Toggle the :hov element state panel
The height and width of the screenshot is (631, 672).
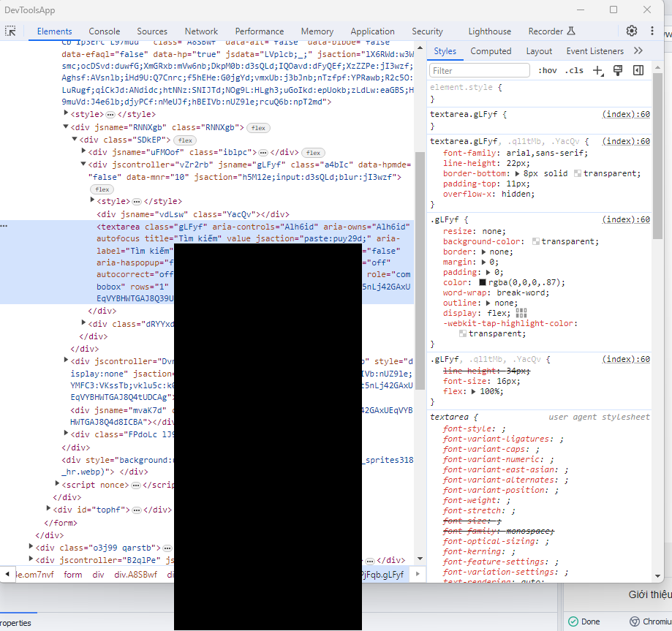click(547, 70)
